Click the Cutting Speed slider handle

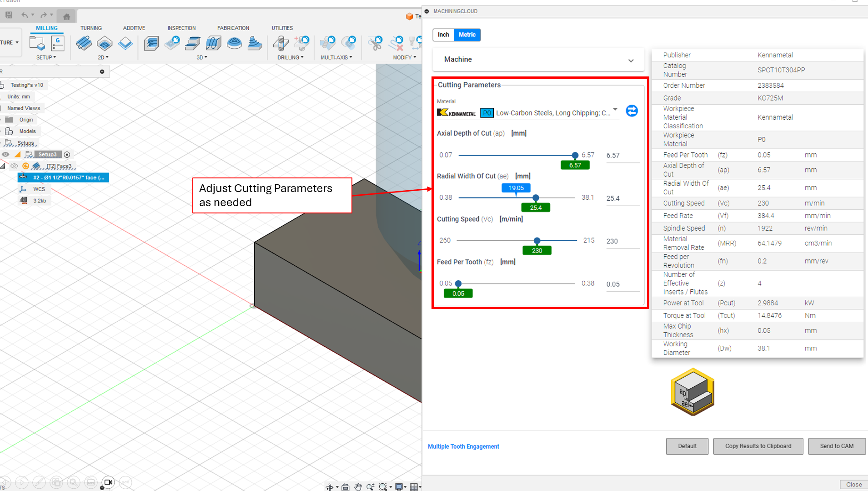pos(537,241)
